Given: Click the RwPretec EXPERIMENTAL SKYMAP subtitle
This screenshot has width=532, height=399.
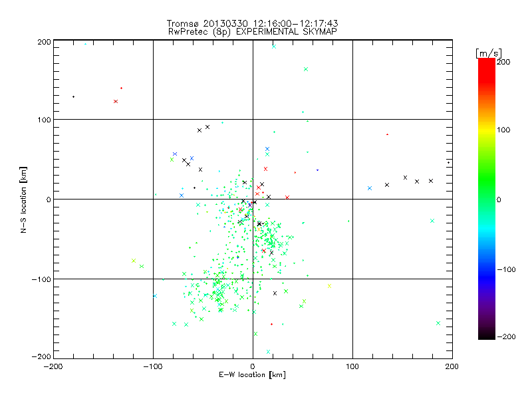Looking at the screenshot, I should [252, 32].
